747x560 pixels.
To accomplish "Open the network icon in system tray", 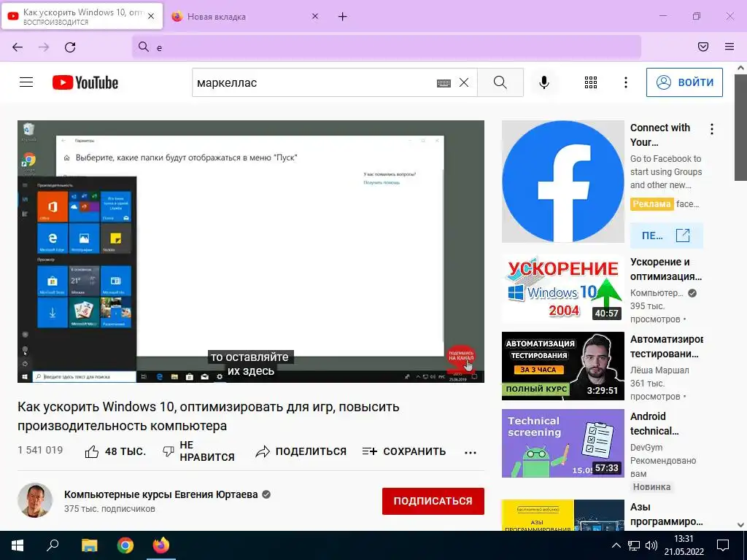I will [x=634, y=545].
